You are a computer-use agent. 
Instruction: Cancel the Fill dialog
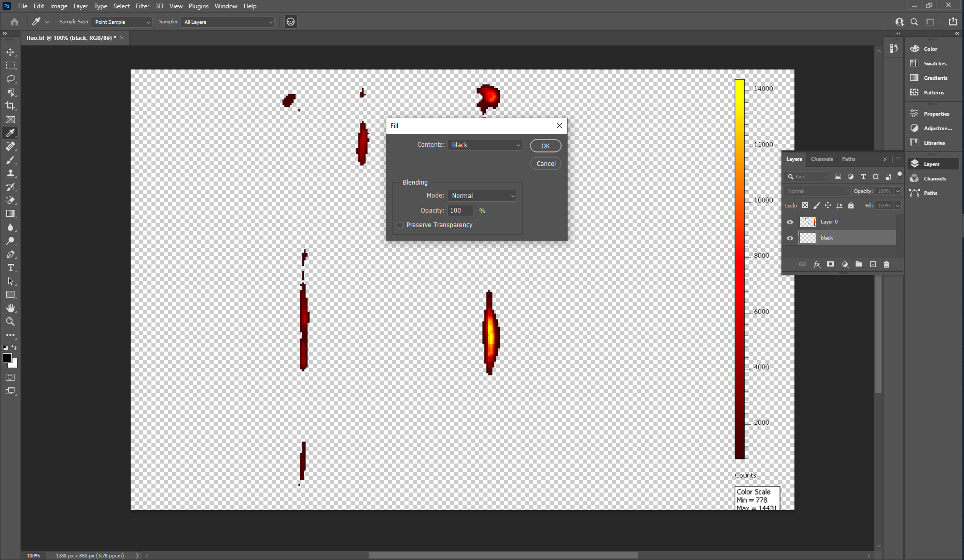(546, 164)
